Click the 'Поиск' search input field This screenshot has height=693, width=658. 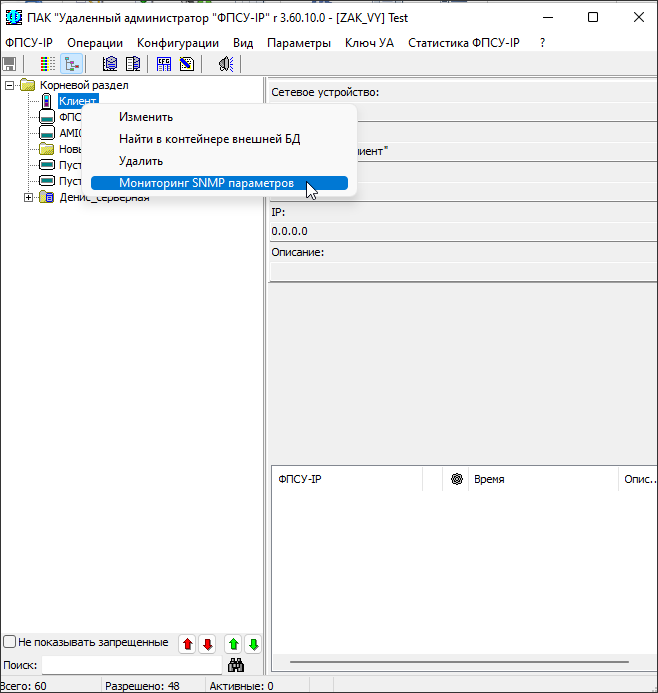[x=130, y=665]
